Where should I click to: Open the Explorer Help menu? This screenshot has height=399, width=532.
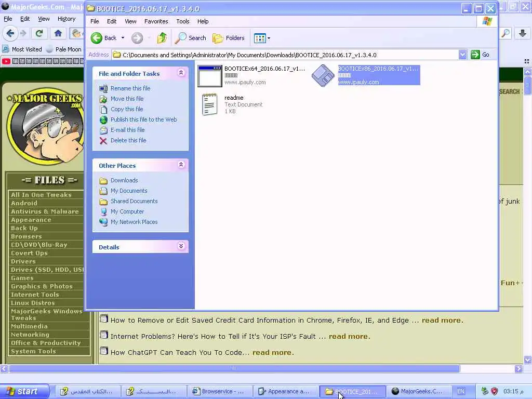tap(203, 21)
